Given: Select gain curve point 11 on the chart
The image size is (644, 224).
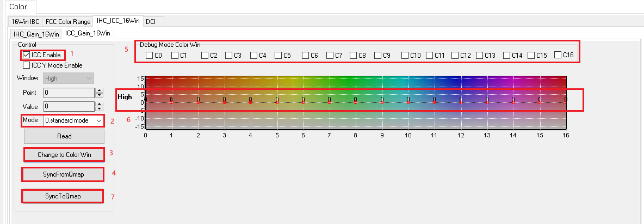Looking at the screenshot, I should point(435,101).
